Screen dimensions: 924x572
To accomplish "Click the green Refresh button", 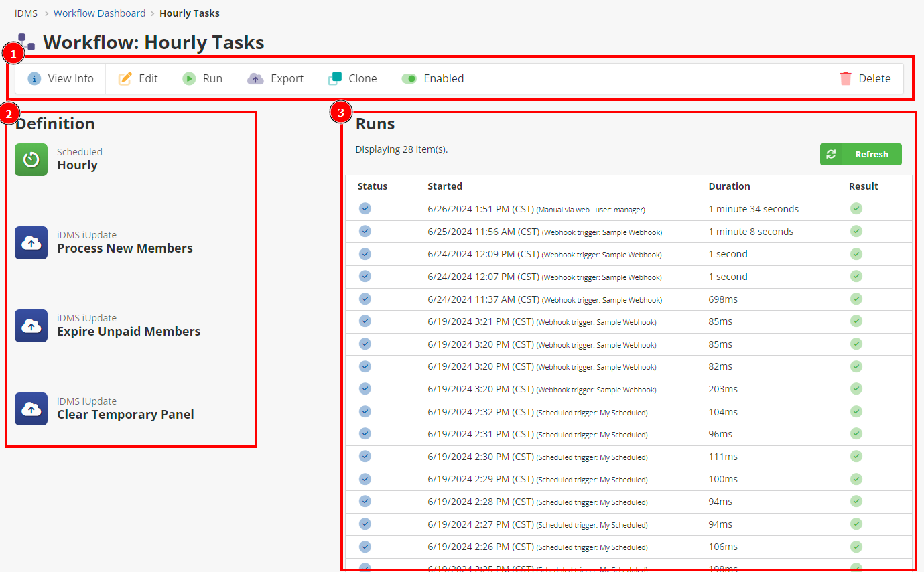I will click(x=860, y=154).
